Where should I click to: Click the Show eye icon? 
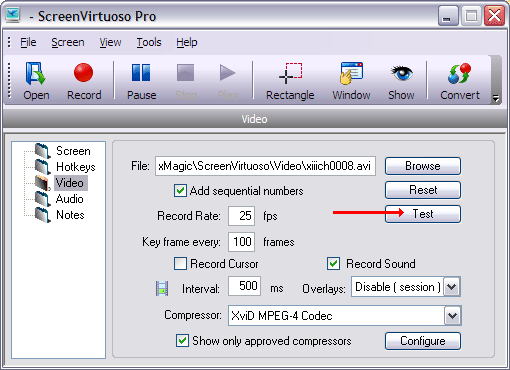pos(401,81)
